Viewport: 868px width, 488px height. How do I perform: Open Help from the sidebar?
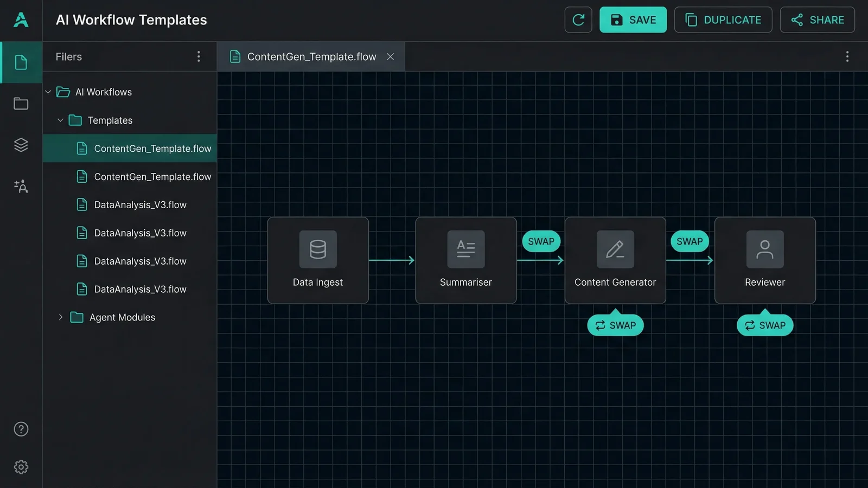21,429
